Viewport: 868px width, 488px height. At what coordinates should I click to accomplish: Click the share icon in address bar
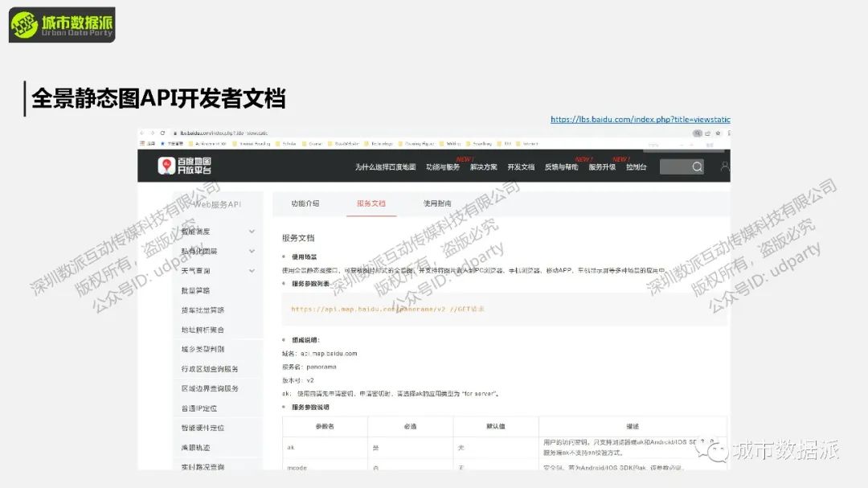[707, 133]
